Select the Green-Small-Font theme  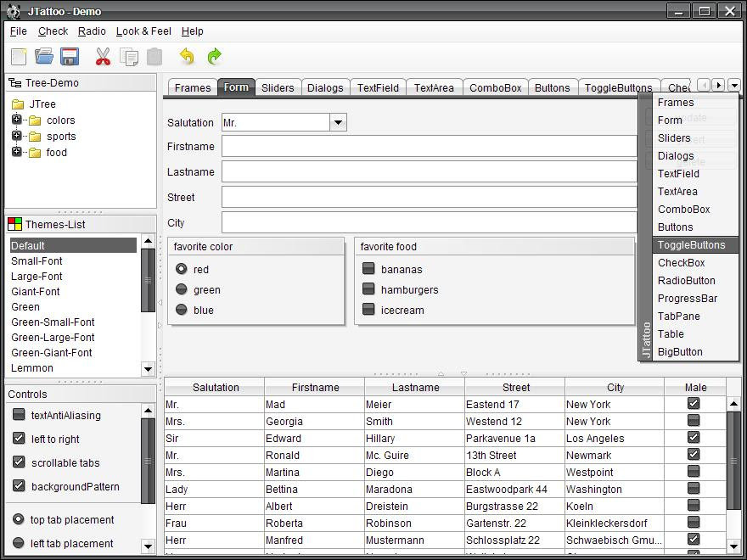53,322
